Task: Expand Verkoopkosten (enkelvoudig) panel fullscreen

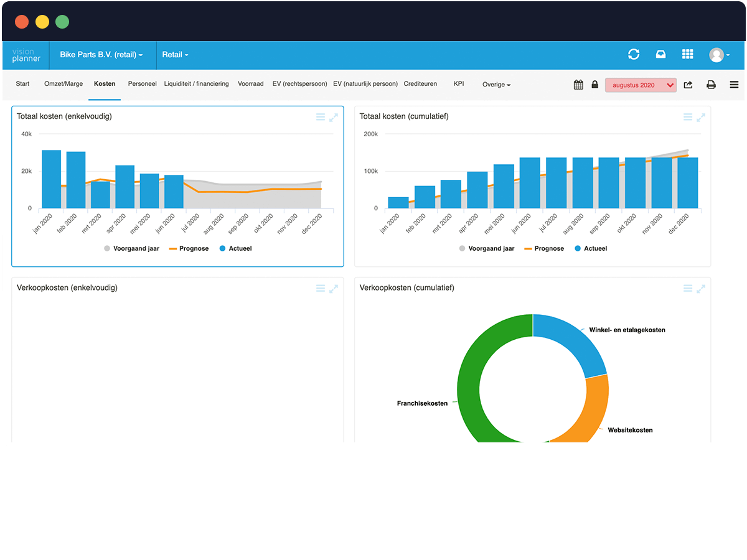Action: [x=334, y=288]
